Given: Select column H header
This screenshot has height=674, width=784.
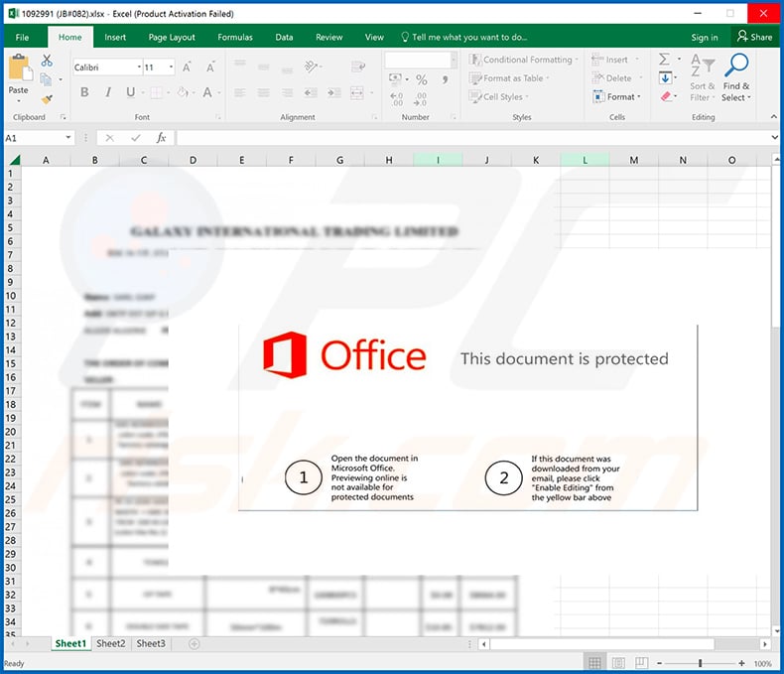Looking at the screenshot, I should (x=389, y=160).
